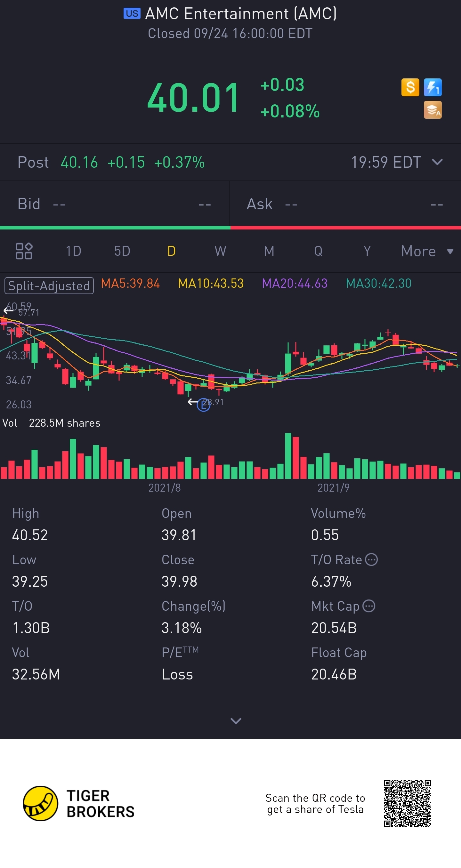The image size is (461, 868).
Task: Tap the US market flag badge
Action: click(132, 13)
